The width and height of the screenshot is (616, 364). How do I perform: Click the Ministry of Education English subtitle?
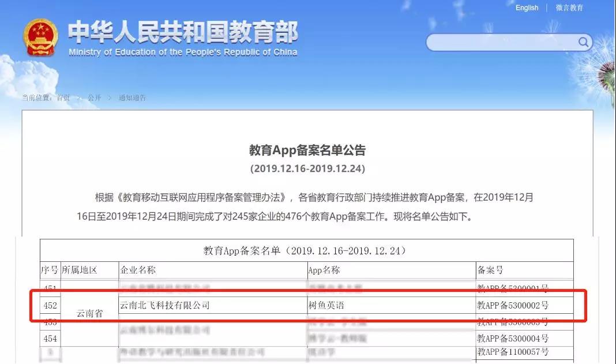coord(183,52)
